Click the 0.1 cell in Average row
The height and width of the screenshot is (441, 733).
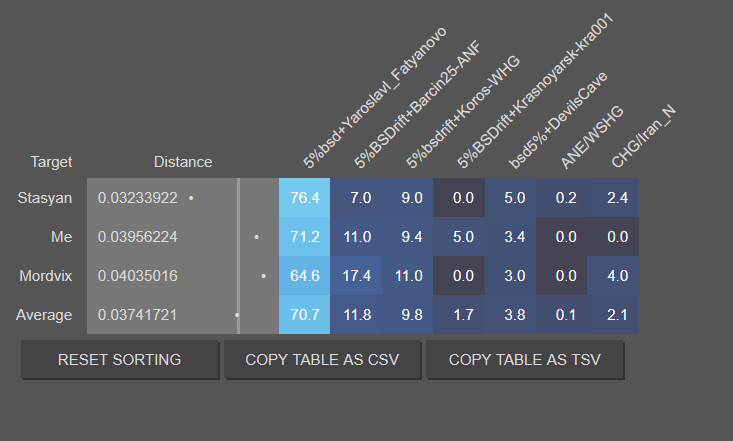tap(561, 314)
